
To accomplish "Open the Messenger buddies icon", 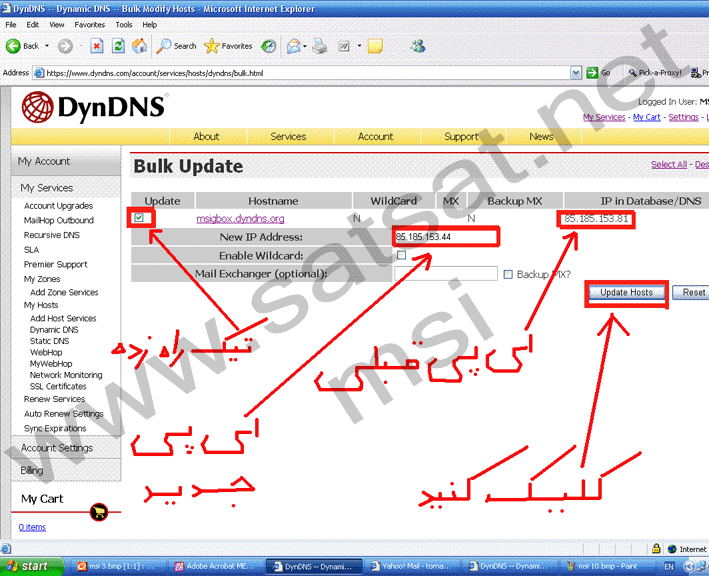I will [x=418, y=46].
